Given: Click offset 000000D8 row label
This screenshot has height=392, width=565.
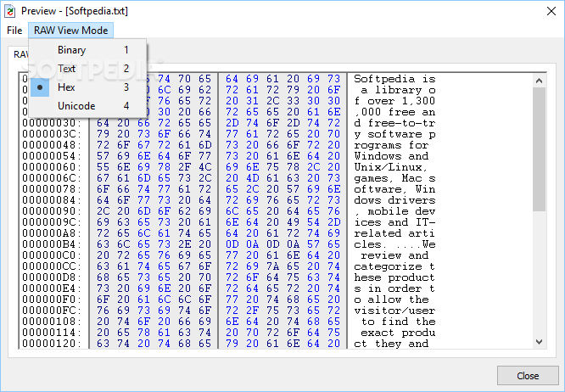Looking at the screenshot, I should (52, 277).
